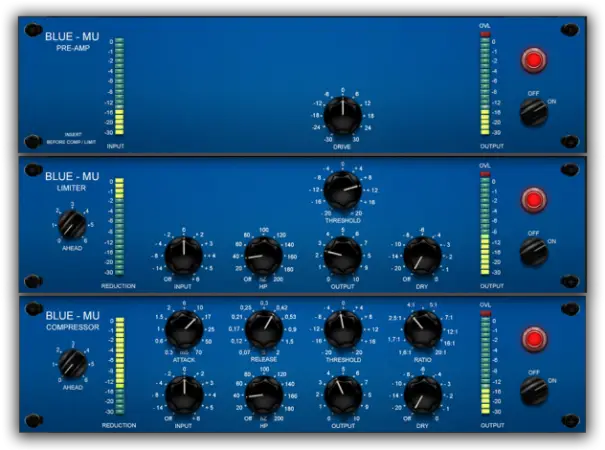605x450 pixels.
Task: Toggle the Compressor OFF/ON switch
Action: click(534, 388)
